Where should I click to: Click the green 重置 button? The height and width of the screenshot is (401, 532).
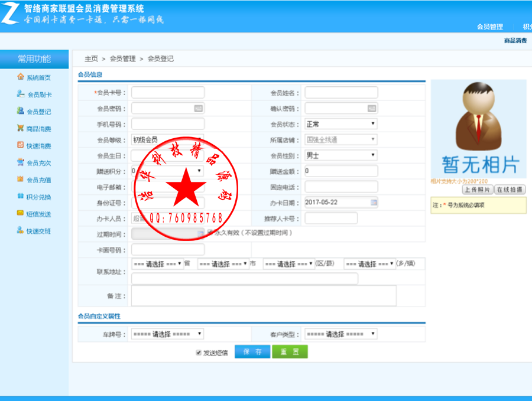[x=290, y=351]
